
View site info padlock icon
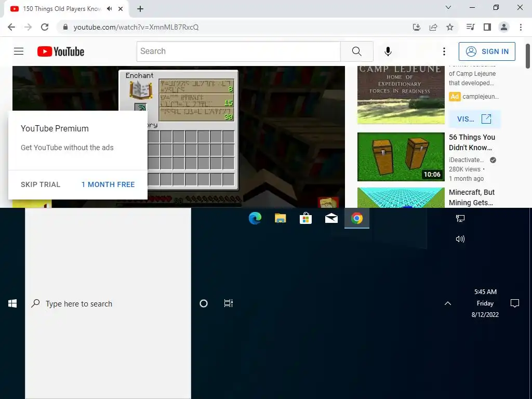65,27
